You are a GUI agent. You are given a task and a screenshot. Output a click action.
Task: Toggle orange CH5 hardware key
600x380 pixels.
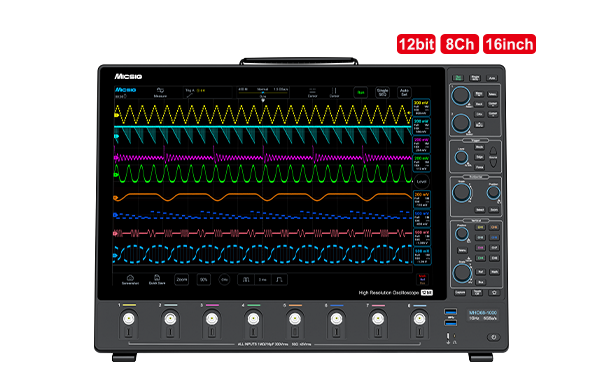click(494, 227)
